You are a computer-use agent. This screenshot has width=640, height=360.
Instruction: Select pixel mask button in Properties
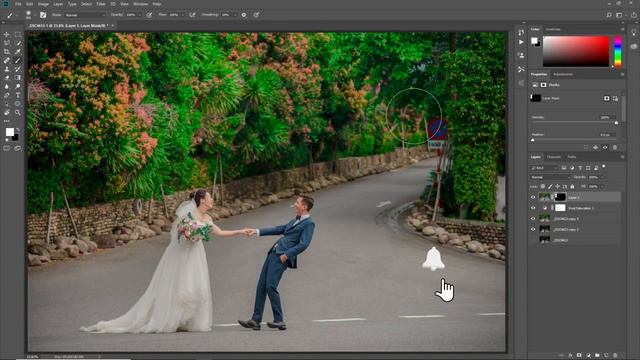point(607,98)
